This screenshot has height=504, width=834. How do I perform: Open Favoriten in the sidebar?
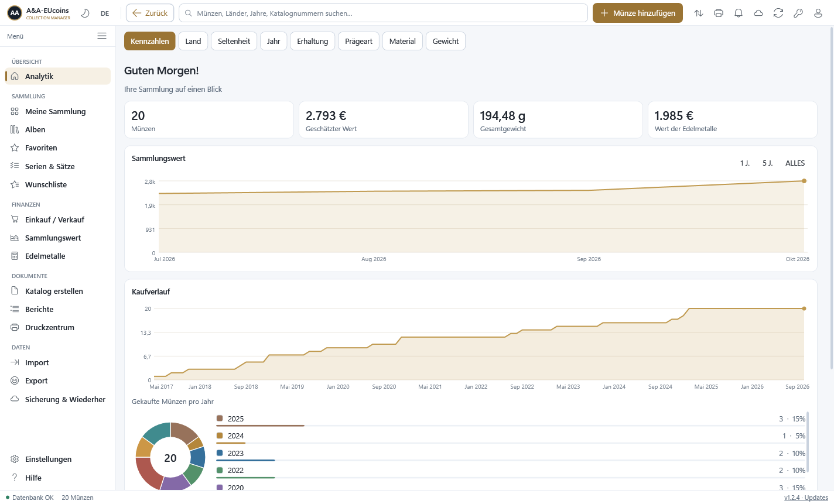click(x=58, y=148)
